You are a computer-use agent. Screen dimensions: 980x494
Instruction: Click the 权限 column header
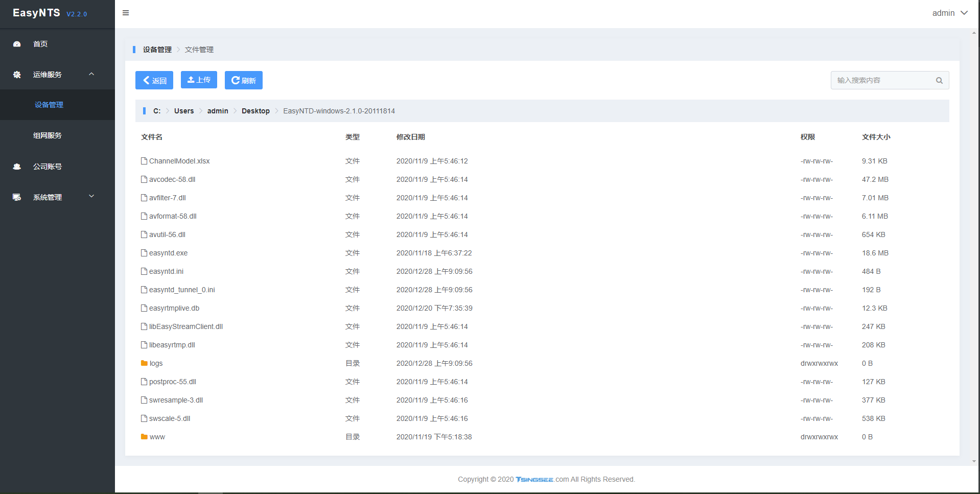click(808, 137)
